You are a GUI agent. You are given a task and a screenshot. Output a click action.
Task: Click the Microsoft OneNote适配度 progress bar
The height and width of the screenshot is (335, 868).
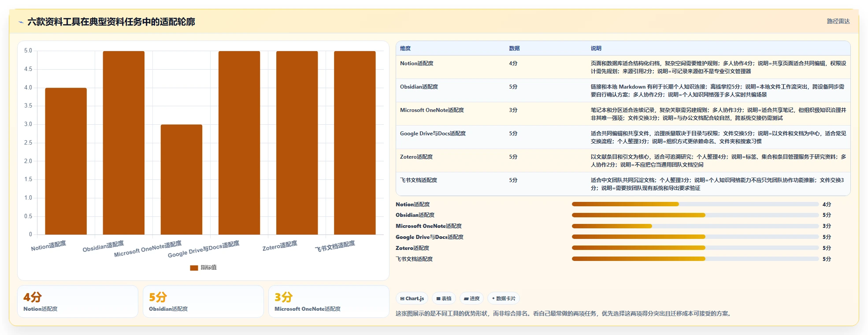click(695, 226)
